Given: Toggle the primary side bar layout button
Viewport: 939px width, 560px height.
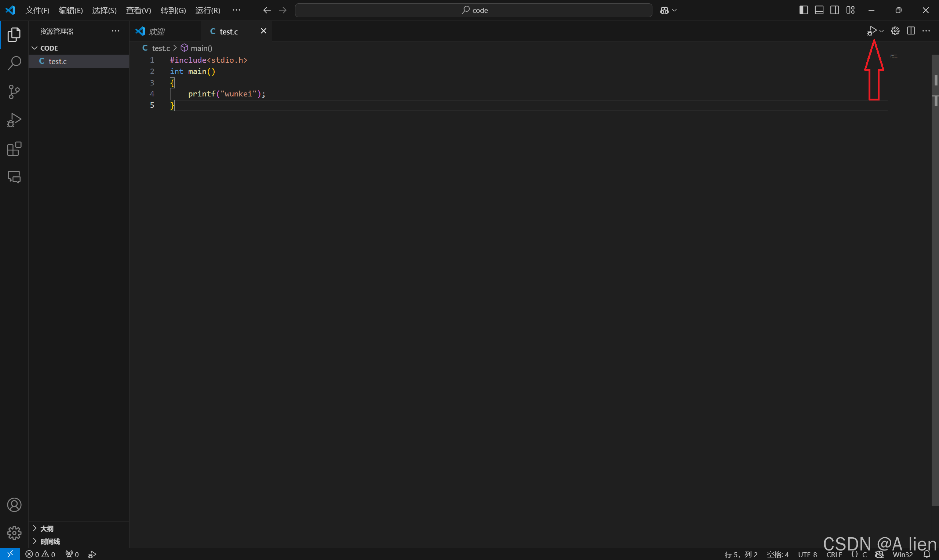Looking at the screenshot, I should tap(804, 10).
